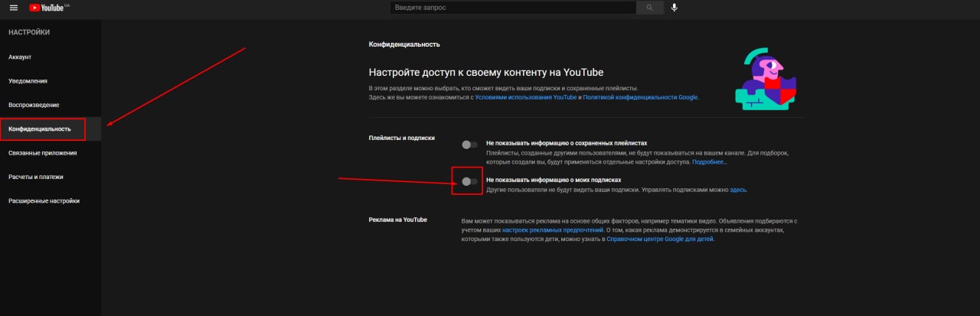Viewport: 980px width, 316px height.
Task: Start voice search with microphone icon
Action: (x=675, y=8)
